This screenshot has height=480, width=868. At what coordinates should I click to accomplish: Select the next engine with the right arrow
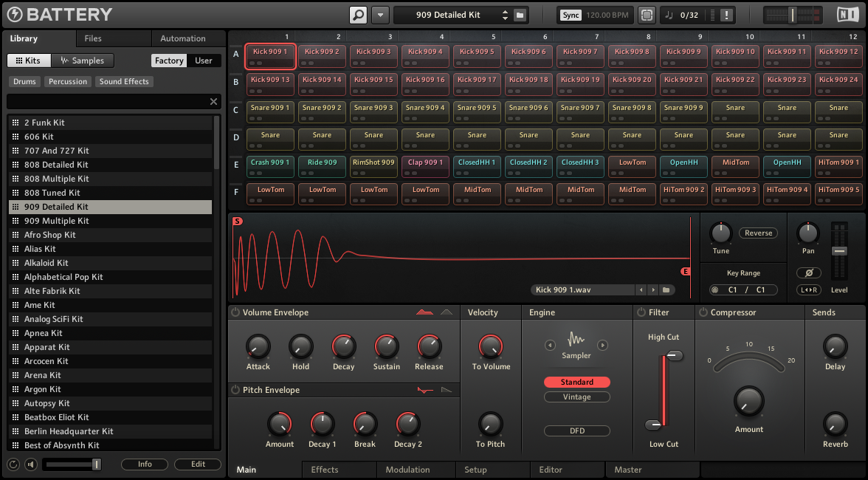[x=603, y=346]
